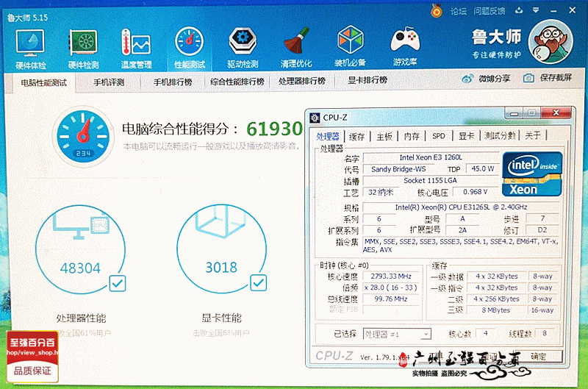Viewport: 588px width, 389px height.
Task: Switch to 电脑性能测试 tab
Action: coord(44,82)
